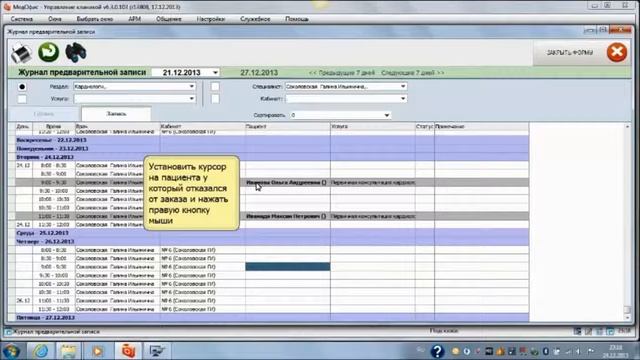This screenshot has width=640, height=360.
Task: Select the radio button beside Раздел
Action: click(x=22, y=87)
